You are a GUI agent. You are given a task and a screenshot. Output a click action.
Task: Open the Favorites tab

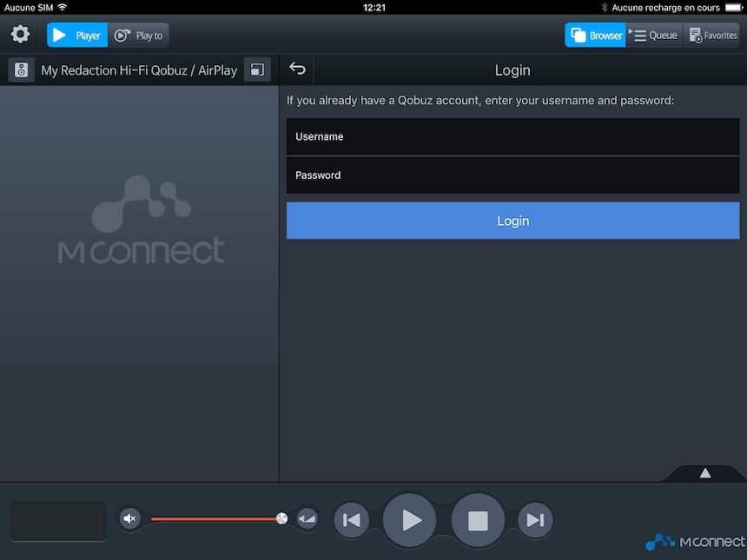(711, 36)
